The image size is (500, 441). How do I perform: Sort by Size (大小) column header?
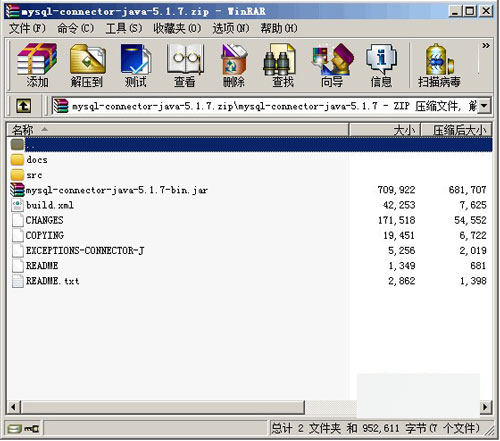[385, 130]
